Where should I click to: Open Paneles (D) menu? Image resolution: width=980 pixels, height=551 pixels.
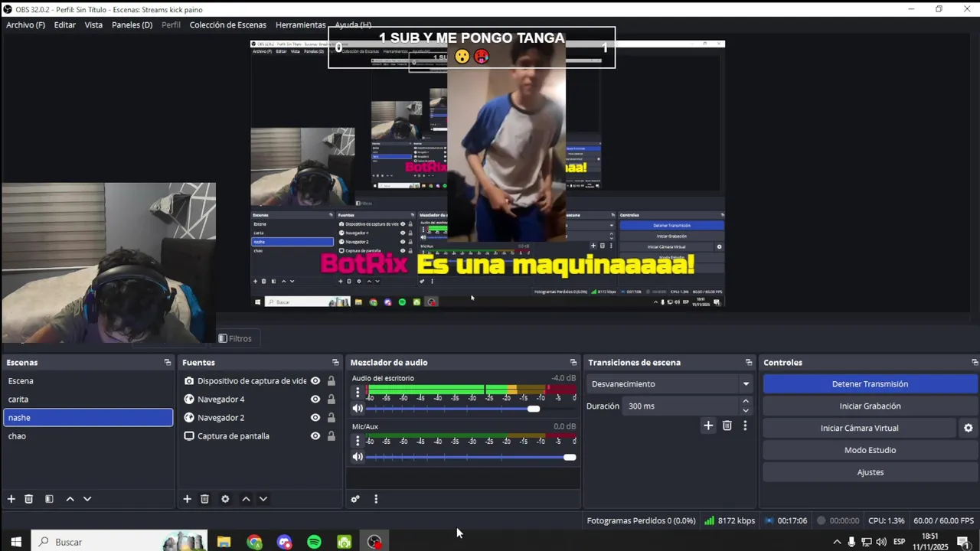(x=132, y=25)
